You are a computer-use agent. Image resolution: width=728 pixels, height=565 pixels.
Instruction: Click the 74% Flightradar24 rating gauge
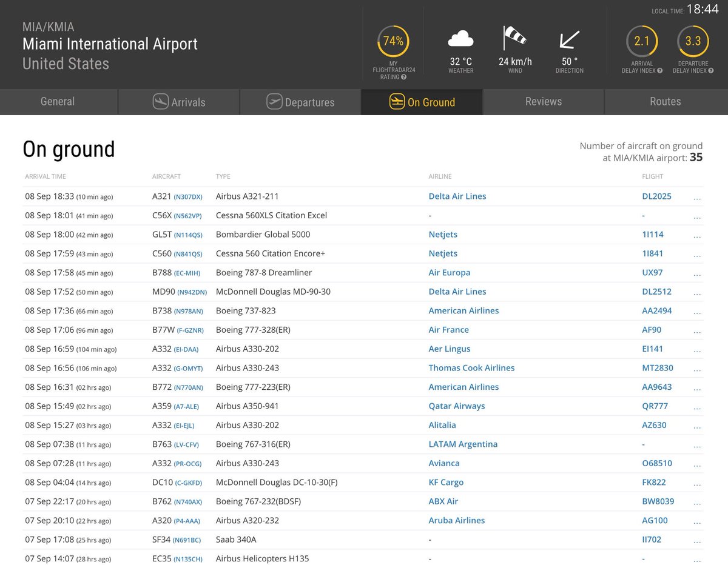click(x=393, y=41)
